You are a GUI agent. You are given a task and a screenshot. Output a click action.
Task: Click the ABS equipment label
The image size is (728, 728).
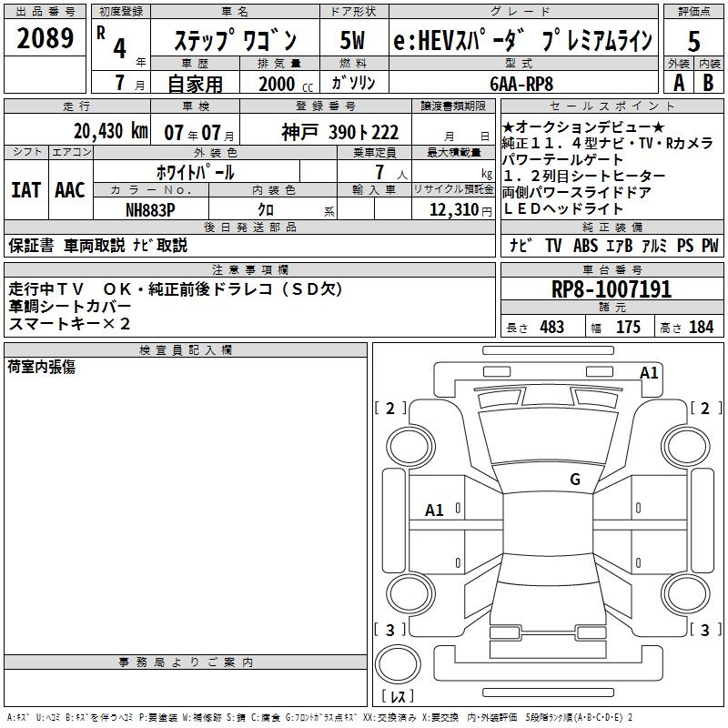pos(585,245)
